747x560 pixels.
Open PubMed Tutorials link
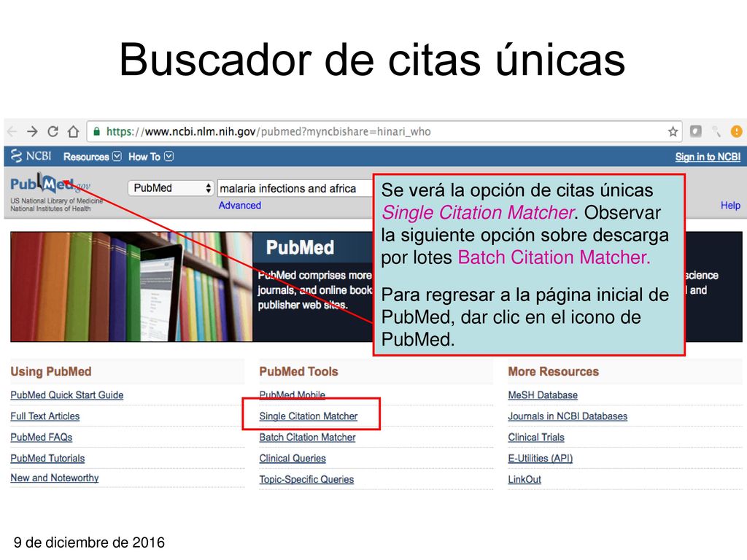coord(47,458)
